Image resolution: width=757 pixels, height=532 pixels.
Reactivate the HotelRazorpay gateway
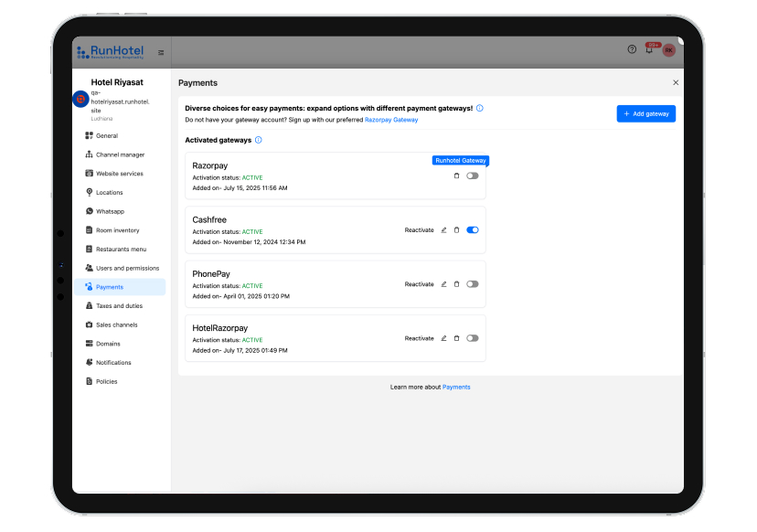click(x=419, y=338)
